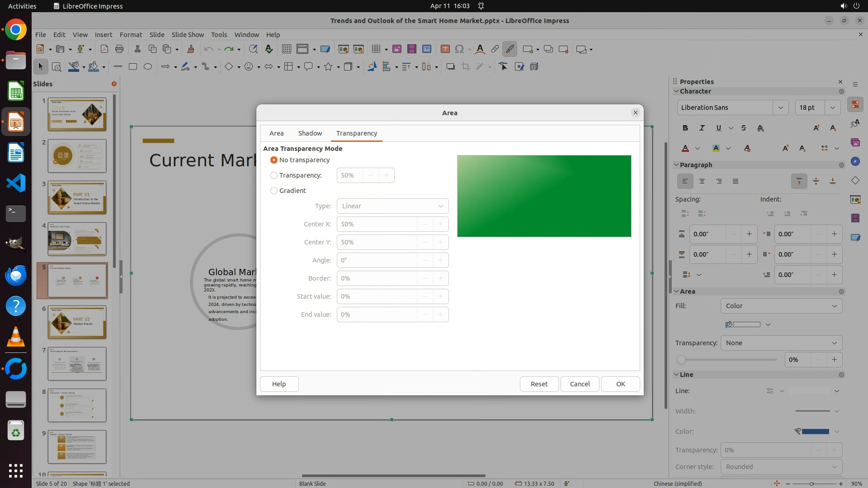The width and height of the screenshot is (868, 488).
Task: Click the Bold icon in Character panel
Action: pos(685,128)
